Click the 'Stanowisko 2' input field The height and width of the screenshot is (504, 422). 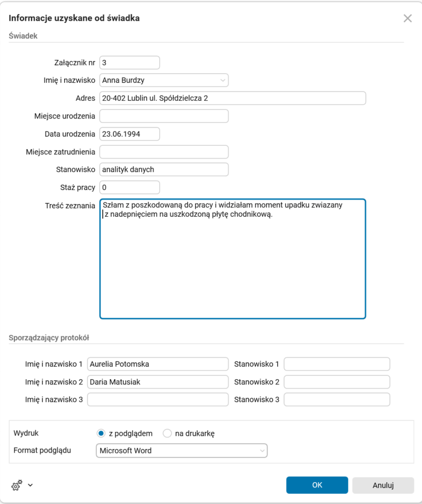337,382
